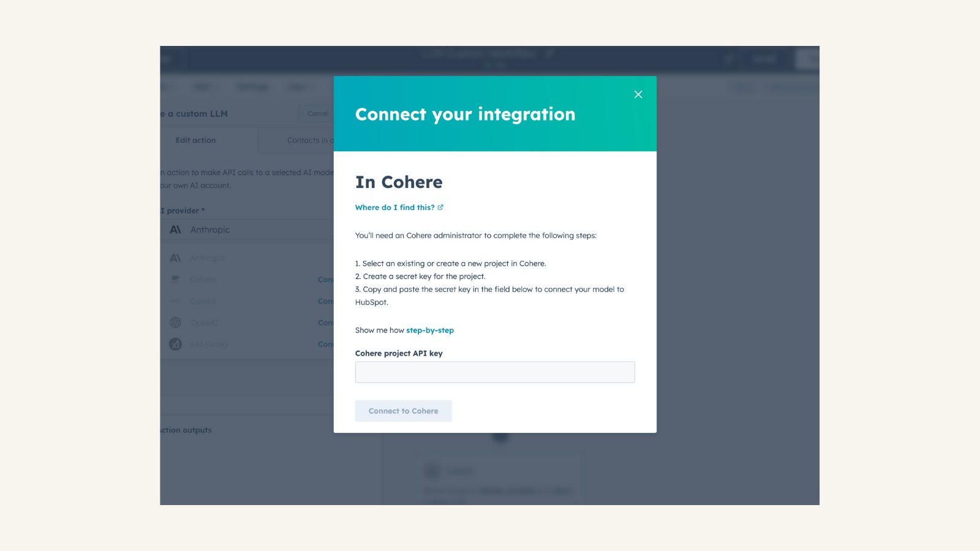Cancel the custom LLM creation
This screenshot has width=980, height=551.
pos(317,113)
